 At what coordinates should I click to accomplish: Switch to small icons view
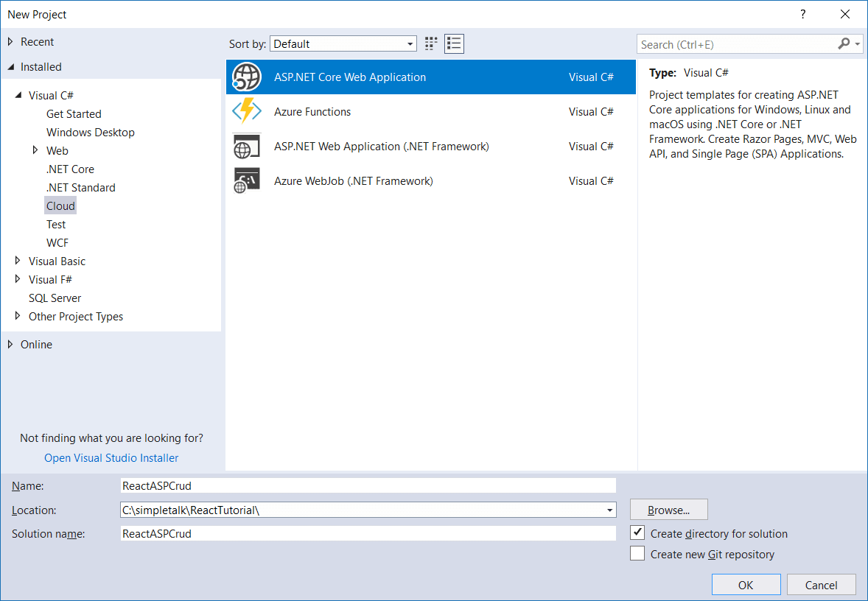tap(430, 43)
